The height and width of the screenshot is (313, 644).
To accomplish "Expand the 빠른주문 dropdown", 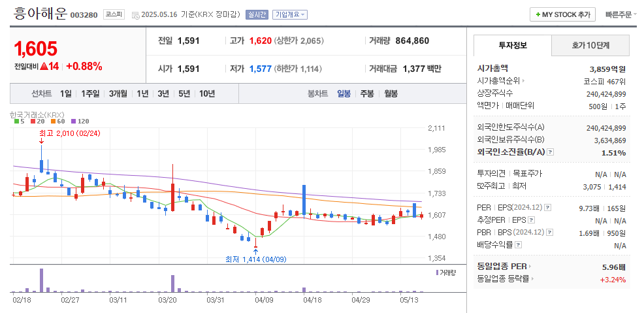I will click(620, 14).
